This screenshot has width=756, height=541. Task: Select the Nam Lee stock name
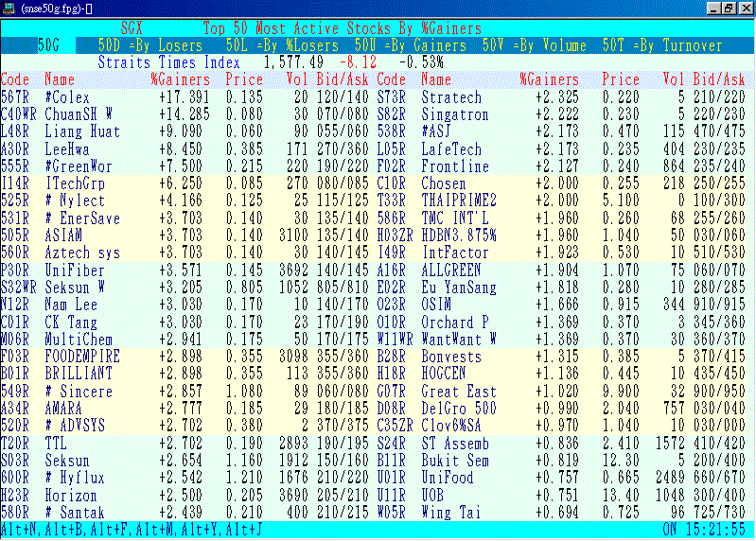coord(71,305)
